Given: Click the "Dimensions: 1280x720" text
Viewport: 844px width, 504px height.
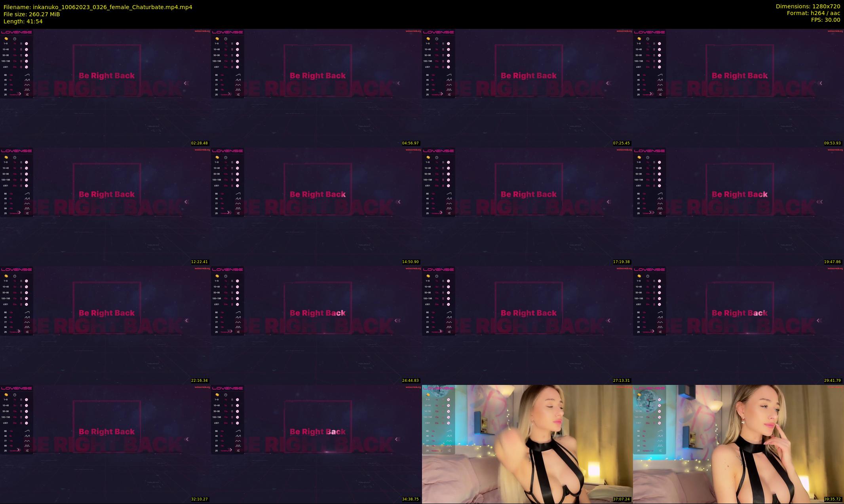Looking at the screenshot, I should click(x=808, y=6).
